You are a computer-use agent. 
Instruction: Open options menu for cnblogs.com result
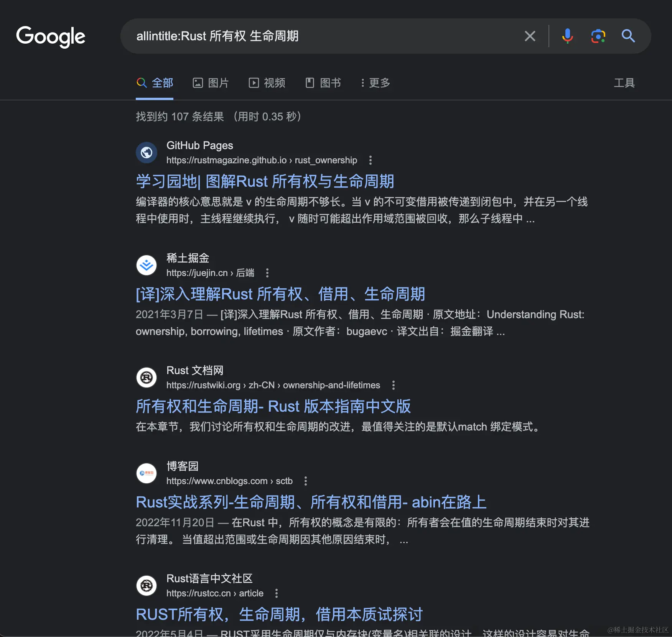click(306, 481)
